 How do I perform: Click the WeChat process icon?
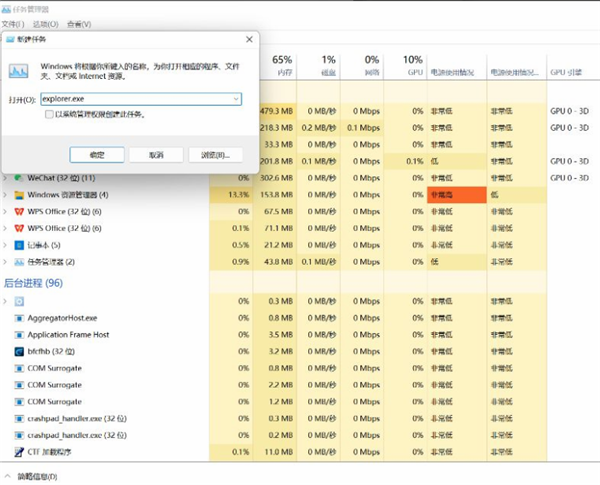tap(19, 178)
